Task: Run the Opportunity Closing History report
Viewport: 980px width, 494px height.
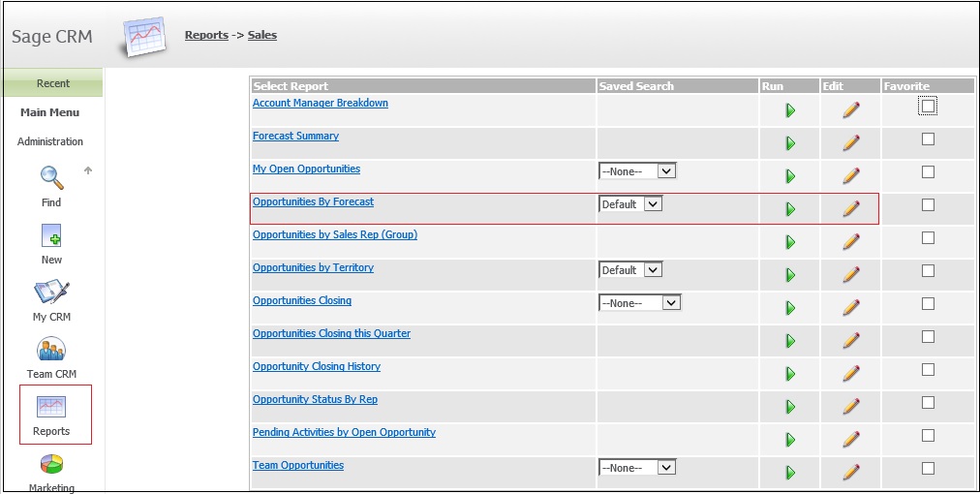Action: (790, 374)
